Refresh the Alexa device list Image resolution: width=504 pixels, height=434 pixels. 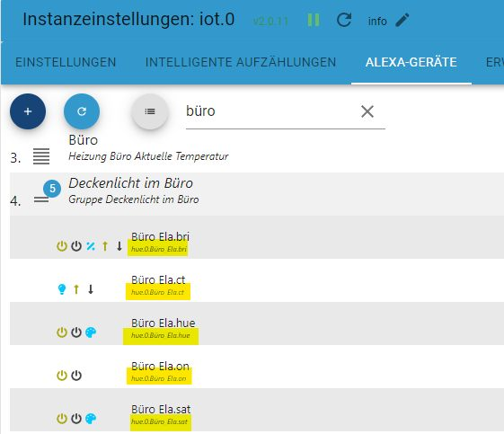pos(82,111)
